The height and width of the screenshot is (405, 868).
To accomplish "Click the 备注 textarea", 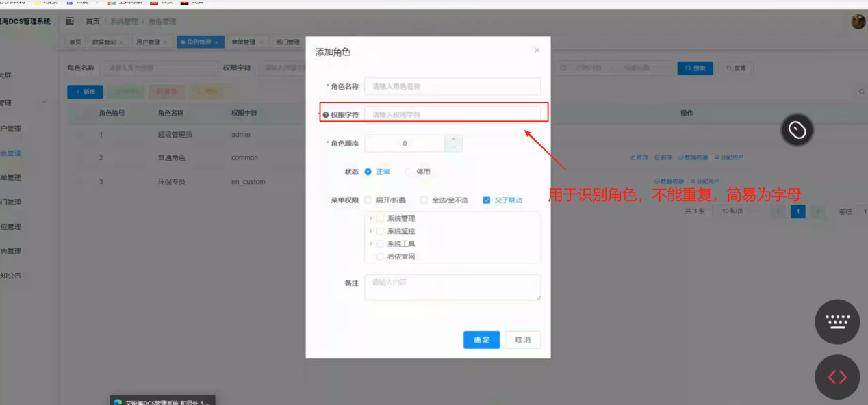I will [452, 287].
